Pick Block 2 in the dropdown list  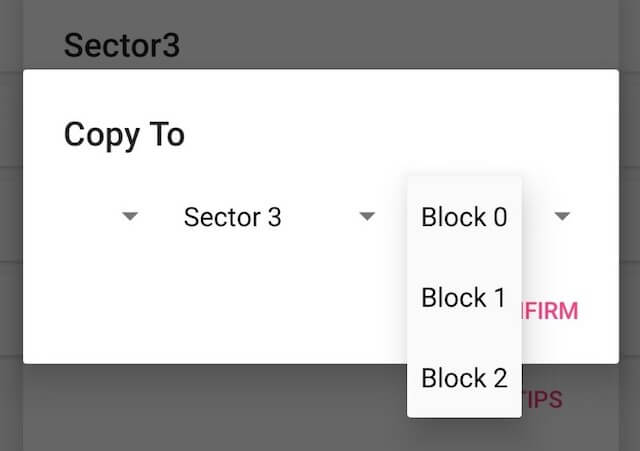(464, 378)
